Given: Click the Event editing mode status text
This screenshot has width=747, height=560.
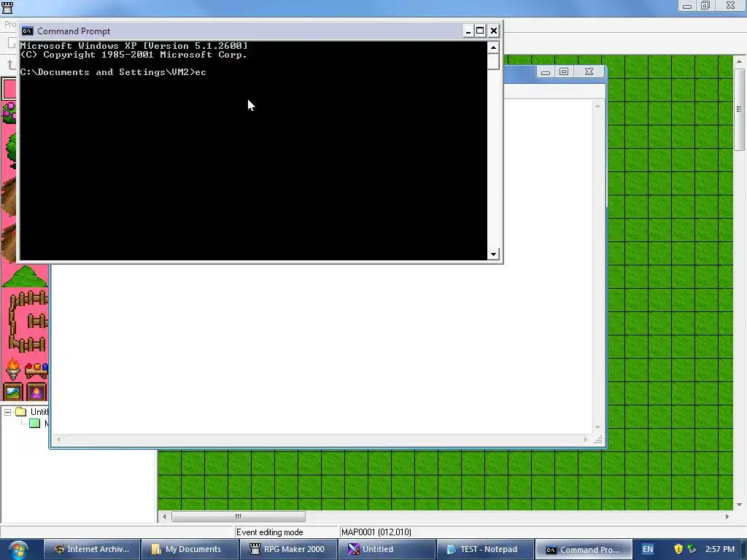Looking at the screenshot, I should tap(270, 532).
